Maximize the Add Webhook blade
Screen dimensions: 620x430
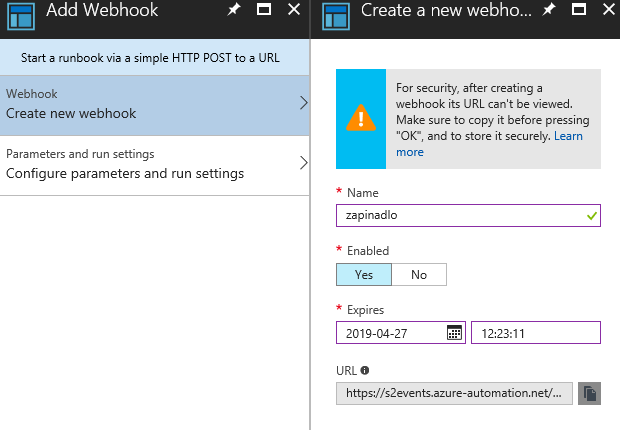[x=264, y=9]
